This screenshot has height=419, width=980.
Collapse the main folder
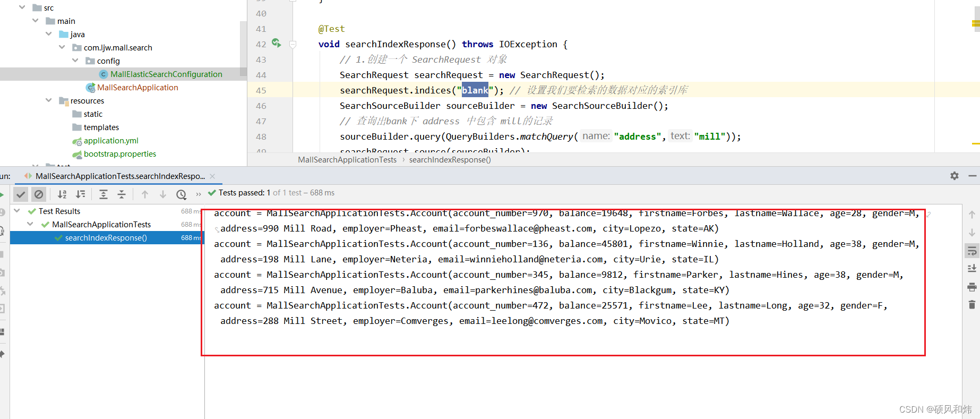(35, 21)
